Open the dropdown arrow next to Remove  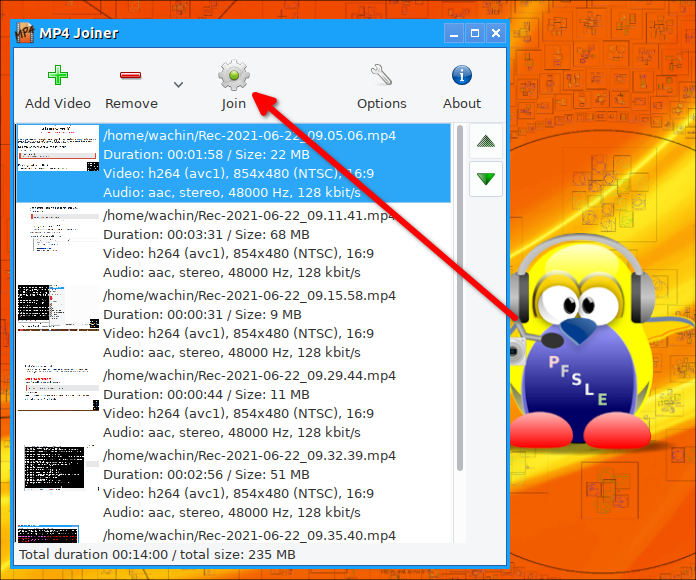[178, 84]
